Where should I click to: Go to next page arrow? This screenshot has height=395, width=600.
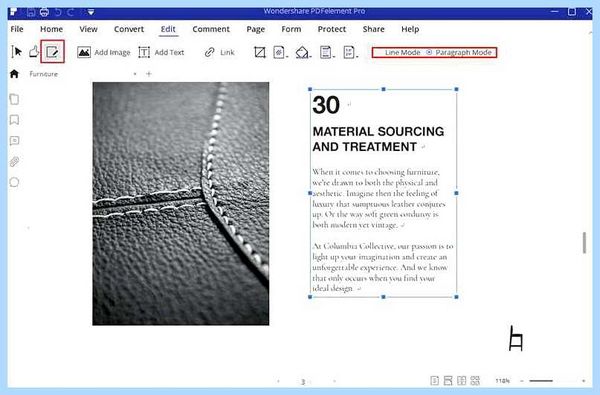tap(334, 381)
